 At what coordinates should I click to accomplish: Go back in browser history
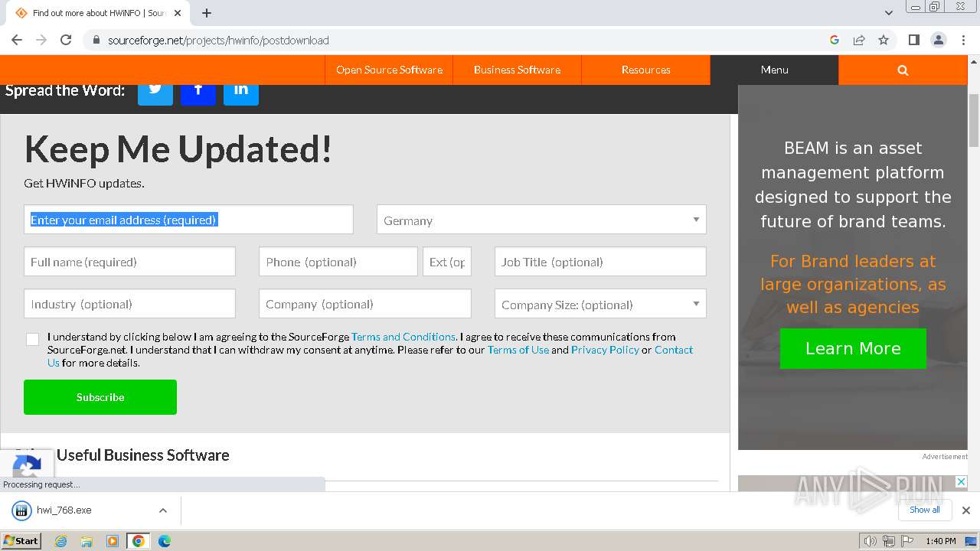pyautogui.click(x=17, y=40)
